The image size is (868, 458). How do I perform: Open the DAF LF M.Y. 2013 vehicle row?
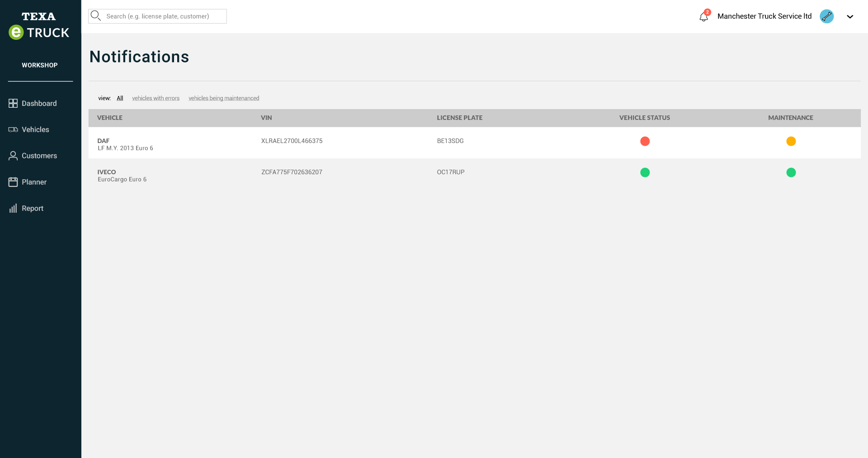point(475,143)
